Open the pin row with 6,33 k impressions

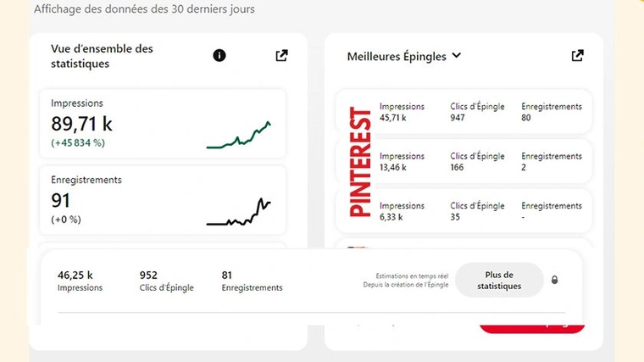(483, 210)
